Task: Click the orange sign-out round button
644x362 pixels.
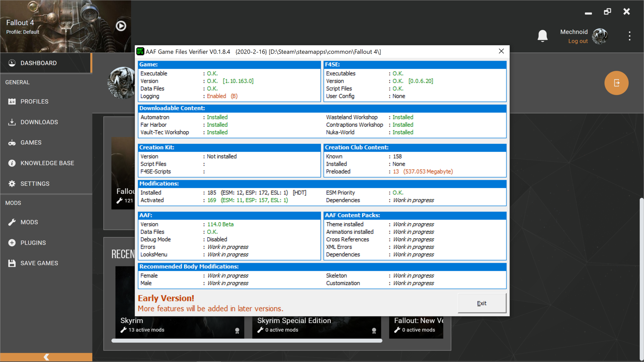Action: pos(616,83)
